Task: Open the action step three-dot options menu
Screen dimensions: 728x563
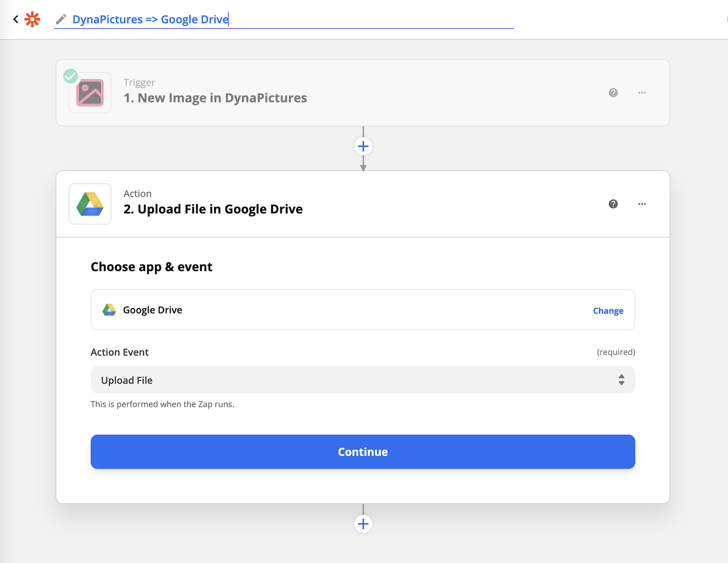Action: (642, 204)
